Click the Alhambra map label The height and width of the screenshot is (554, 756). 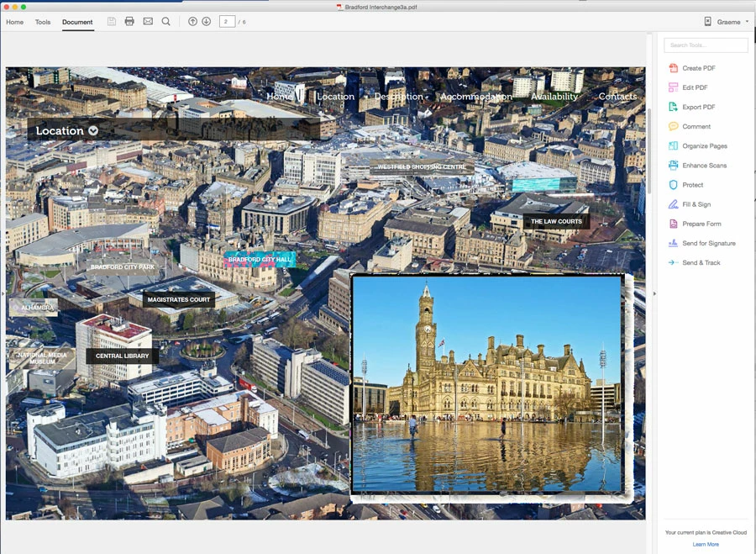pyautogui.click(x=34, y=308)
